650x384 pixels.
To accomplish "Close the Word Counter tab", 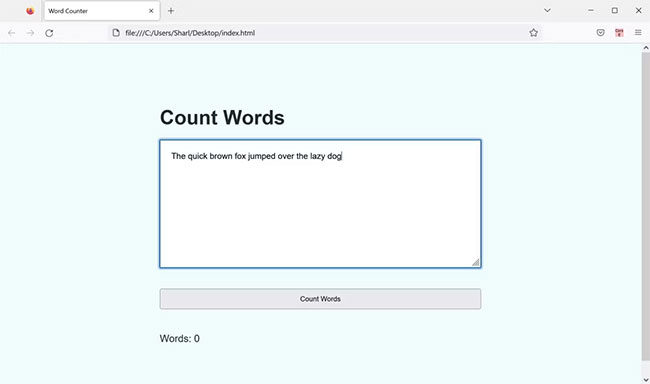I will [151, 11].
